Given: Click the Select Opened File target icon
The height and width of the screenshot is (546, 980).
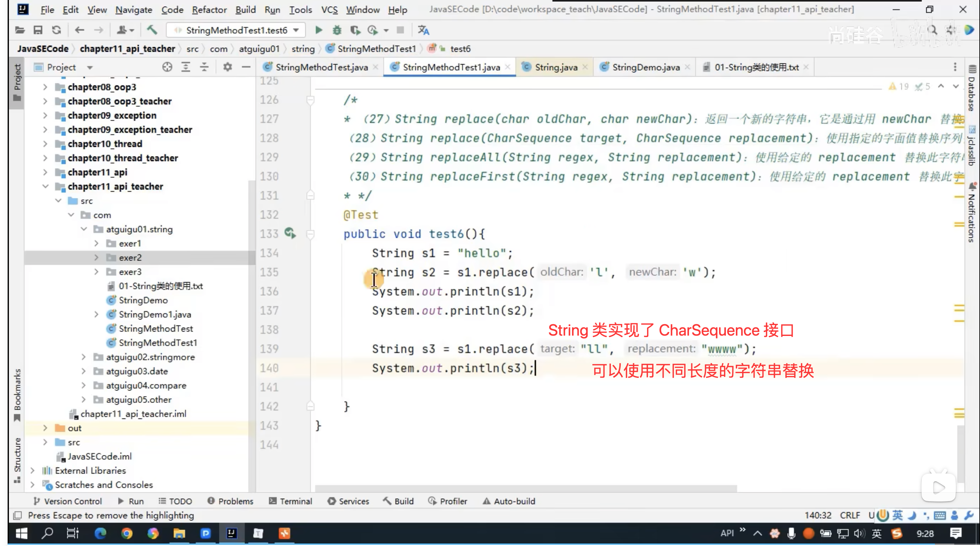Looking at the screenshot, I should click(x=167, y=67).
